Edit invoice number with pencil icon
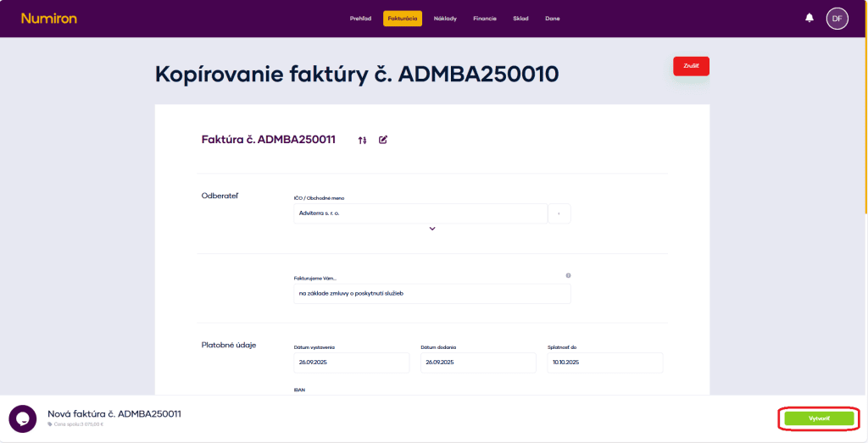868x443 pixels. pyautogui.click(x=382, y=140)
